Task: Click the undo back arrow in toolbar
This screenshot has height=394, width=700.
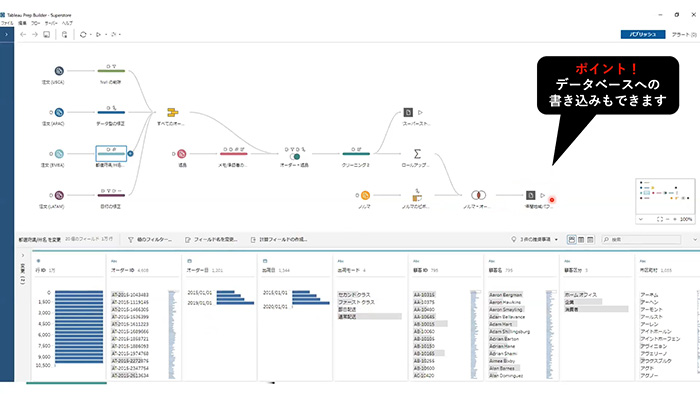Action: pos(23,34)
